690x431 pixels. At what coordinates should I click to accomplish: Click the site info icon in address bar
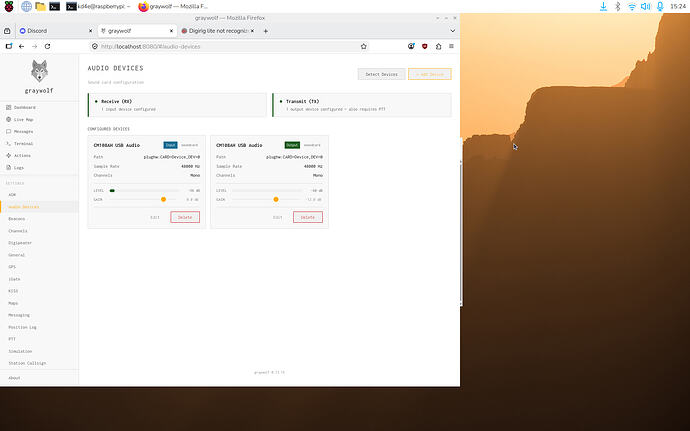tap(95, 46)
